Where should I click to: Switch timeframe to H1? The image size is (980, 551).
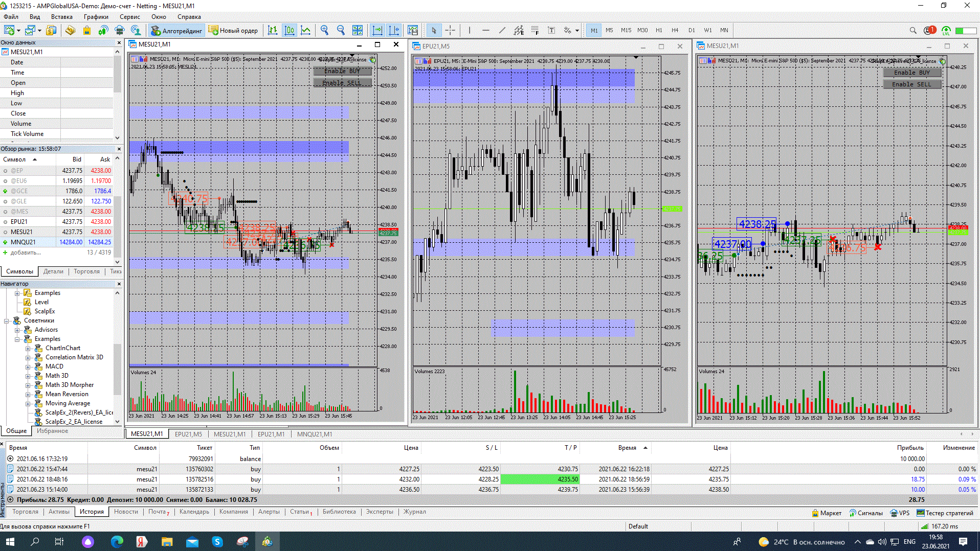[659, 31]
